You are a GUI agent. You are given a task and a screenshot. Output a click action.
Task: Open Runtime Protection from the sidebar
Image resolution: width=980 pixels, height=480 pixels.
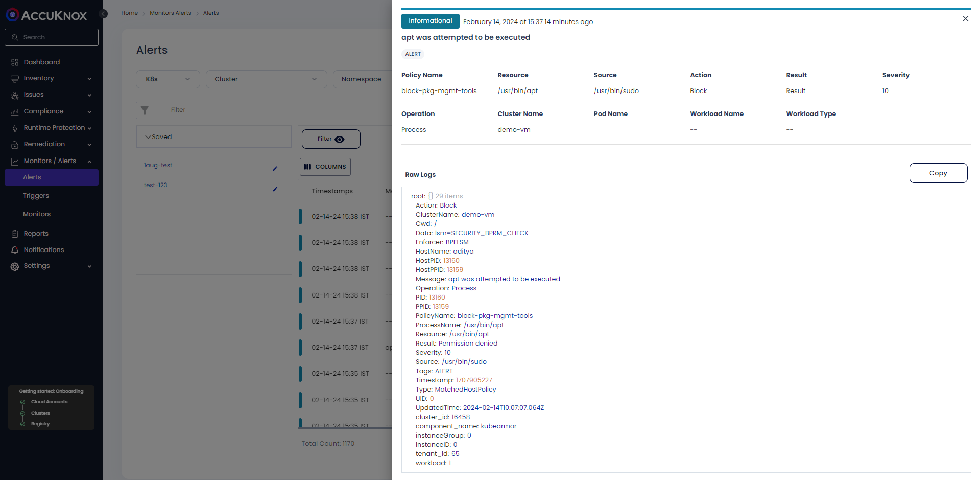click(x=15, y=128)
